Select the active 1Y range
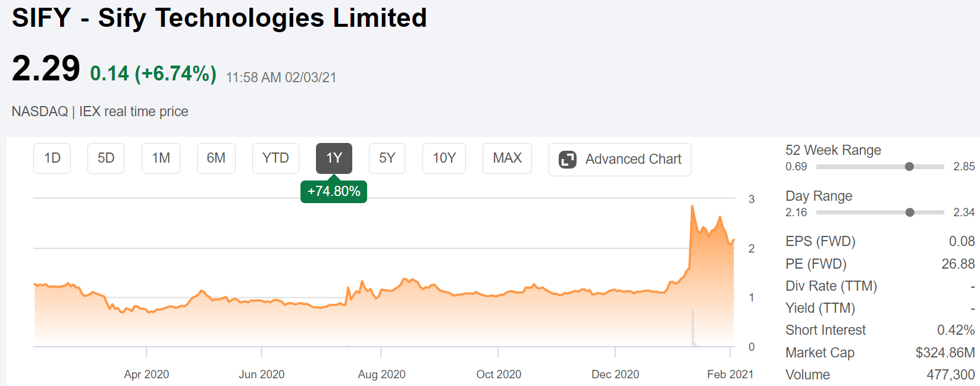The width and height of the screenshot is (980, 386). click(x=334, y=158)
